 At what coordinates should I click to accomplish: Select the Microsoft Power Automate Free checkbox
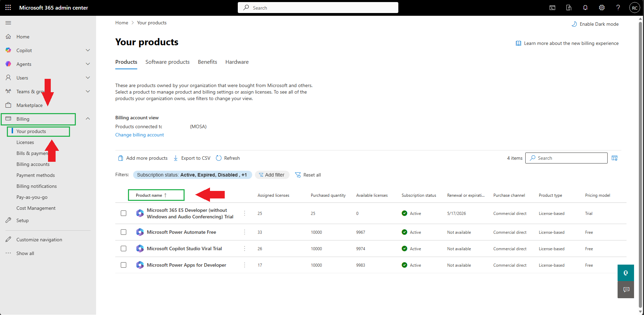coord(124,232)
